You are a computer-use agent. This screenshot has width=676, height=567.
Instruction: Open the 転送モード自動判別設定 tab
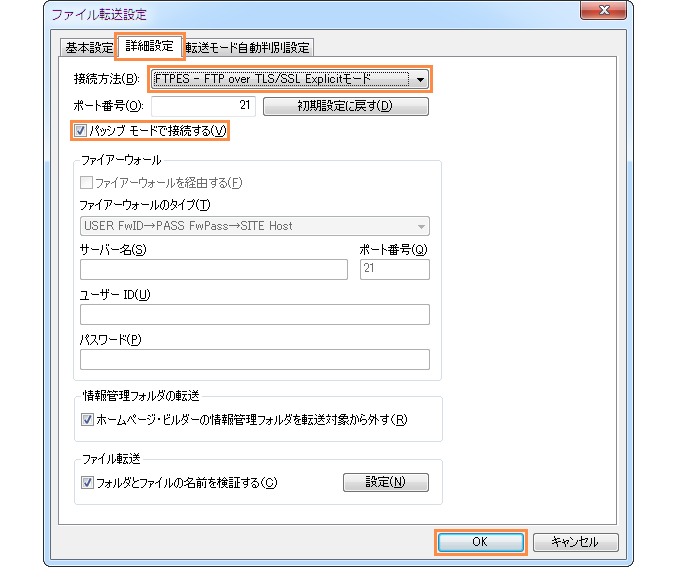[248, 47]
